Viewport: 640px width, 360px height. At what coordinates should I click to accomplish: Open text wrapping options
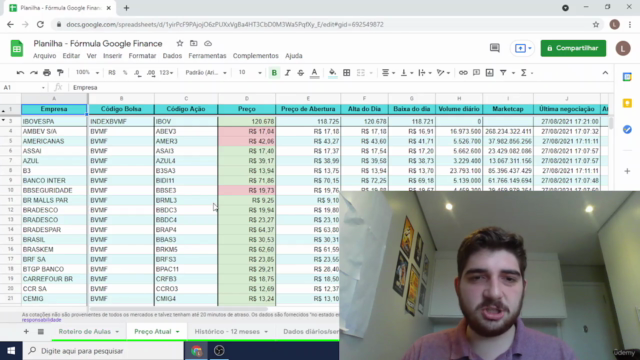click(x=424, y=73)
